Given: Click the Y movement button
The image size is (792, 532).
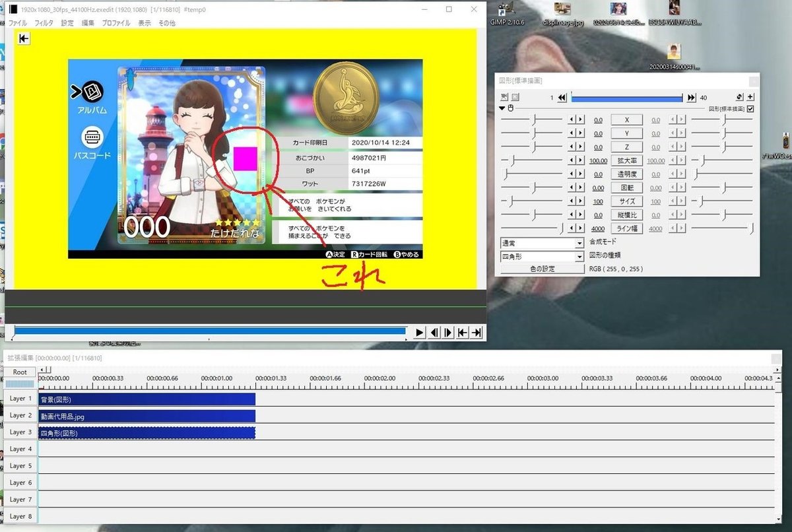Looking at the screenshot, I should [627, 133].
